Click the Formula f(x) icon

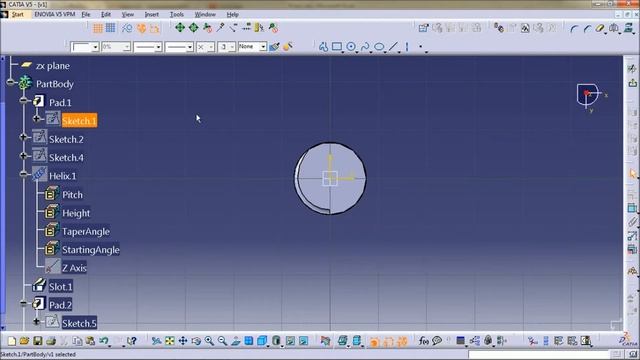tap(424, 340)
